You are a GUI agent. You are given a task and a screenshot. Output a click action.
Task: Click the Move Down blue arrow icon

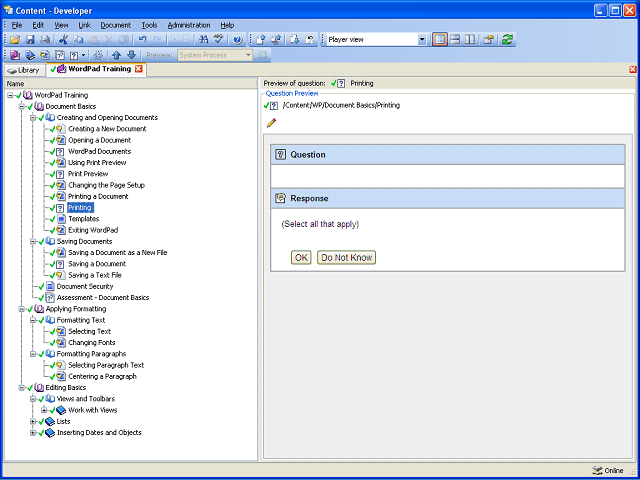131,55
